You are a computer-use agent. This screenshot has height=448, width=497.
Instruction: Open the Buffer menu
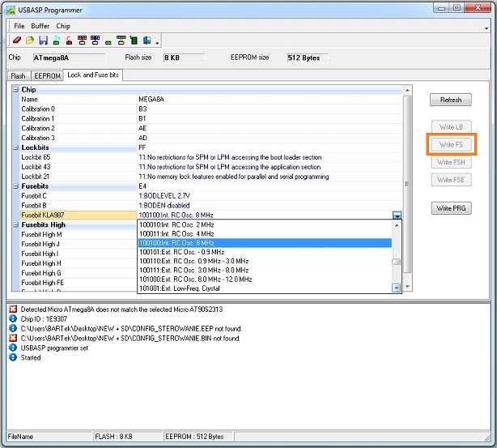pyautogui.click(x=40, y=26)
